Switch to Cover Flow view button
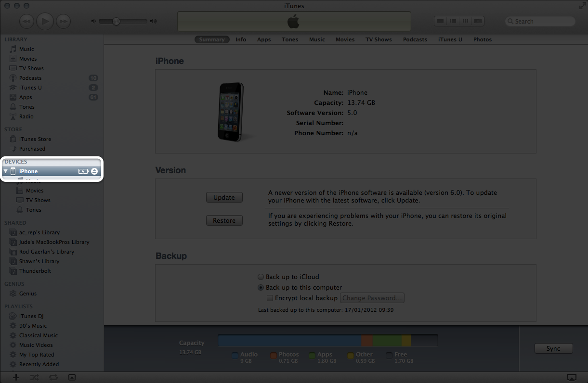This screenshot has width=588, height=383. click(x=478, y=21)
